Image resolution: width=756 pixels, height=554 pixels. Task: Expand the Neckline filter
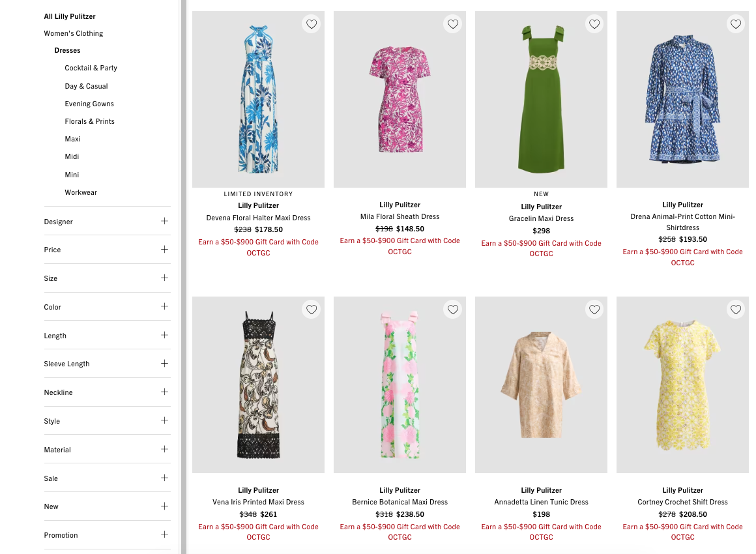107,392
